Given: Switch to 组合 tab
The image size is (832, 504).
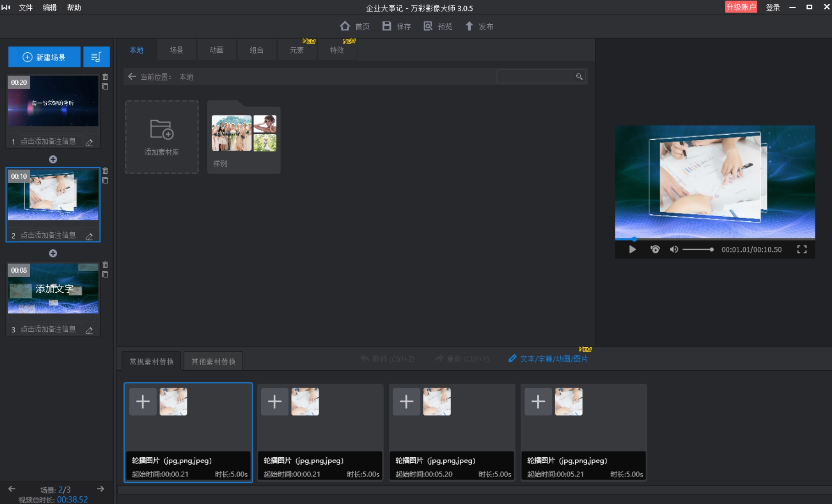Looking at the screenshot, I should coord(257,50).
